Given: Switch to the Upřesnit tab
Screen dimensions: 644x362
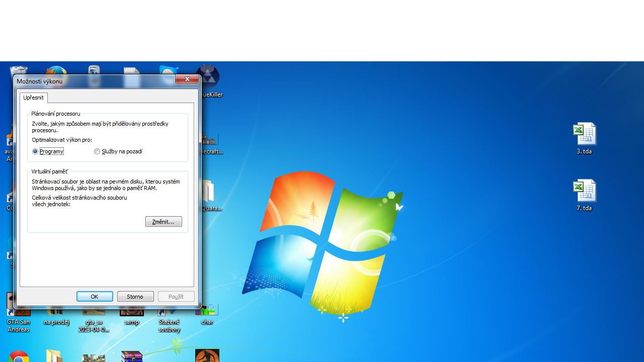Looking at the screenshot, I should click(x=34, y=98).
